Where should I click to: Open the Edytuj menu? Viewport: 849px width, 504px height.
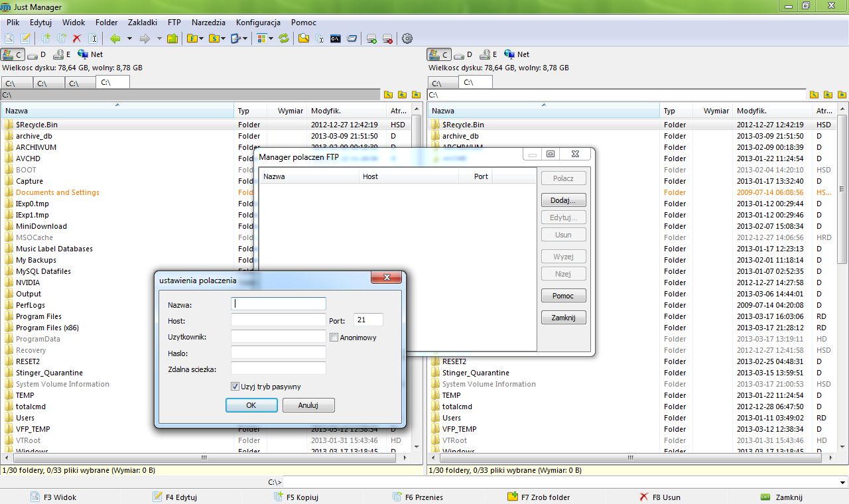point(41,23)
